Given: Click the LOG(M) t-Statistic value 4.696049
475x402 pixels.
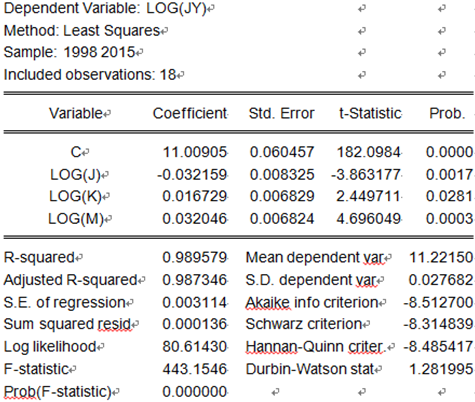Looking at the screenshot, I should (x=368, y=219).
